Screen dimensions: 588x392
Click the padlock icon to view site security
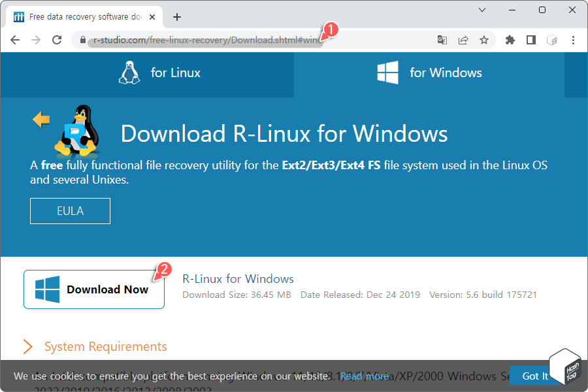82,40
